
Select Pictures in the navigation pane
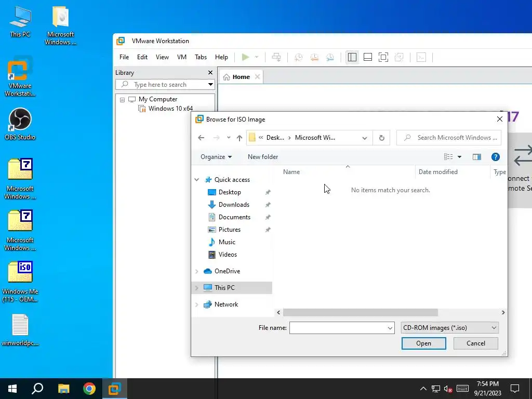229,230
